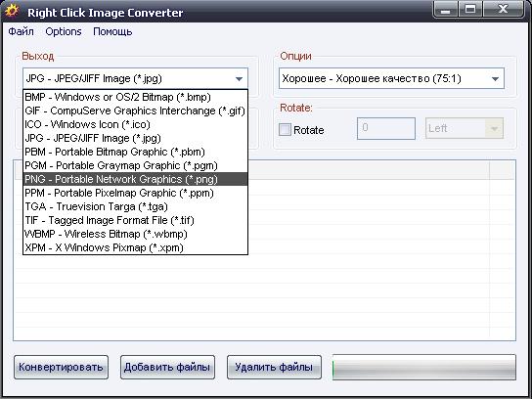The height and width of the screenshot is (399, 532).
Task: Pick GIF - CompuServe Graphics Interchange option
Action: click(x=135, y=111)
